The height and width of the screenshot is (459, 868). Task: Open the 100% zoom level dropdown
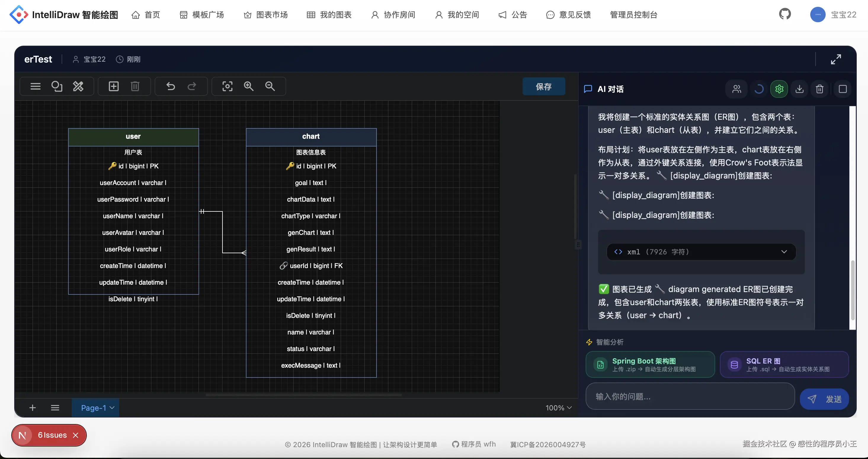click(558, 408)
